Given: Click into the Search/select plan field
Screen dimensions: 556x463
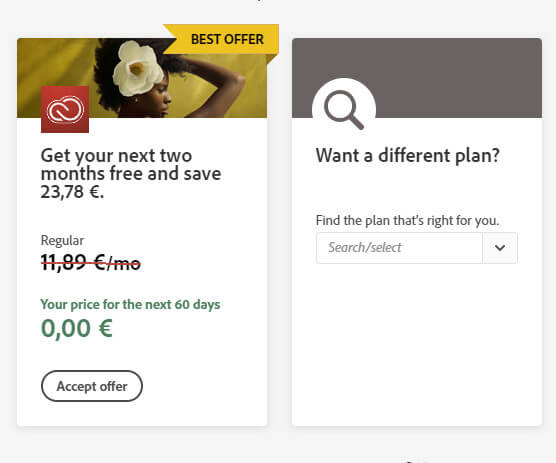Looking at the screenshot, I should pos(399,248).
